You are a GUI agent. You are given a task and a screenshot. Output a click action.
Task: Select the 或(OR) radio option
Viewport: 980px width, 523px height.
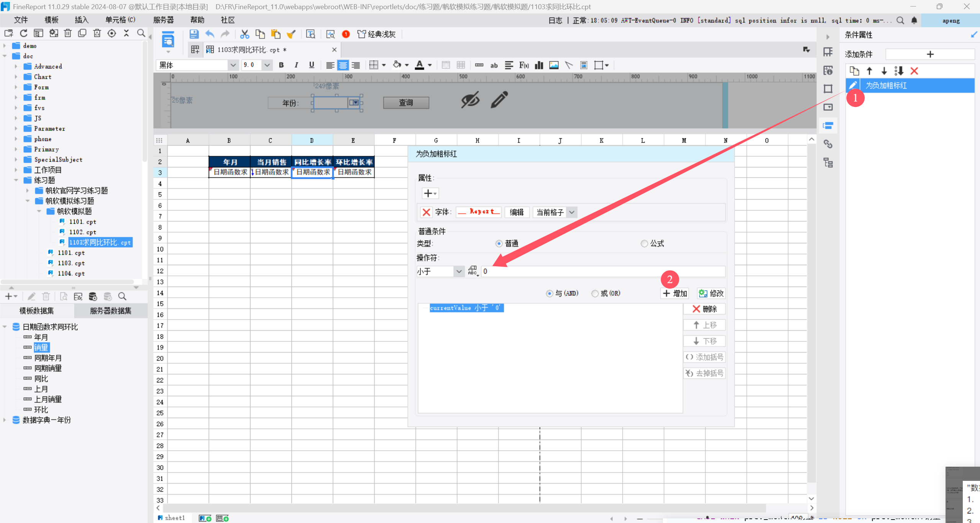pyautogui.click(x=595, y=293)
